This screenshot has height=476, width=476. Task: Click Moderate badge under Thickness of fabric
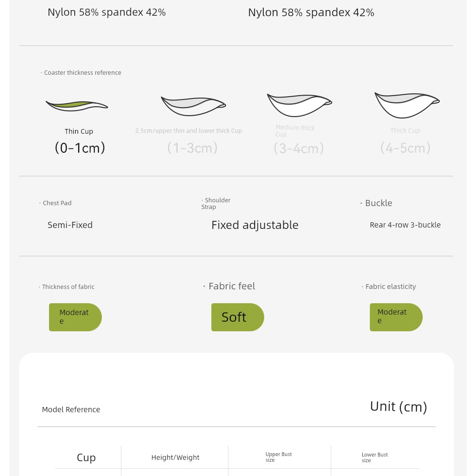click(x=75, y=317)
